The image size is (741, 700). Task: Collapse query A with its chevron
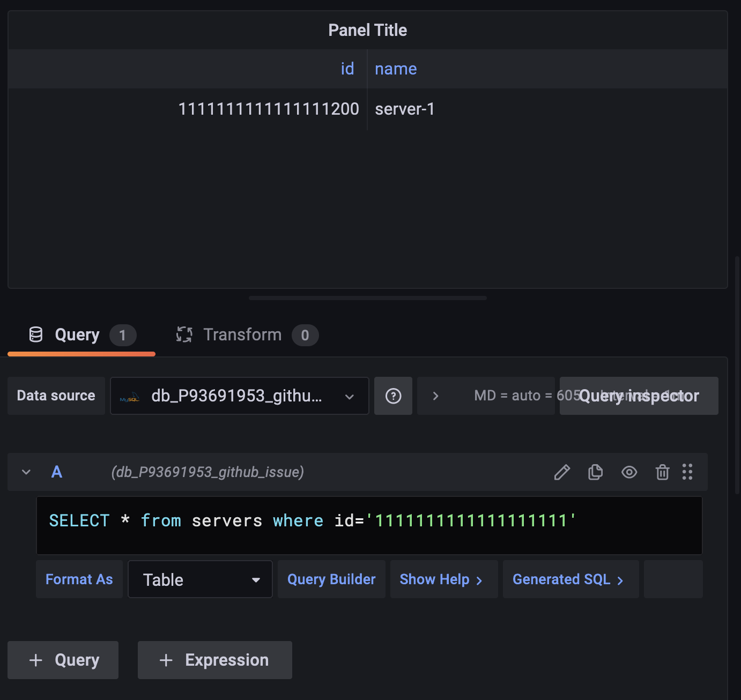[x=25, y=472]
